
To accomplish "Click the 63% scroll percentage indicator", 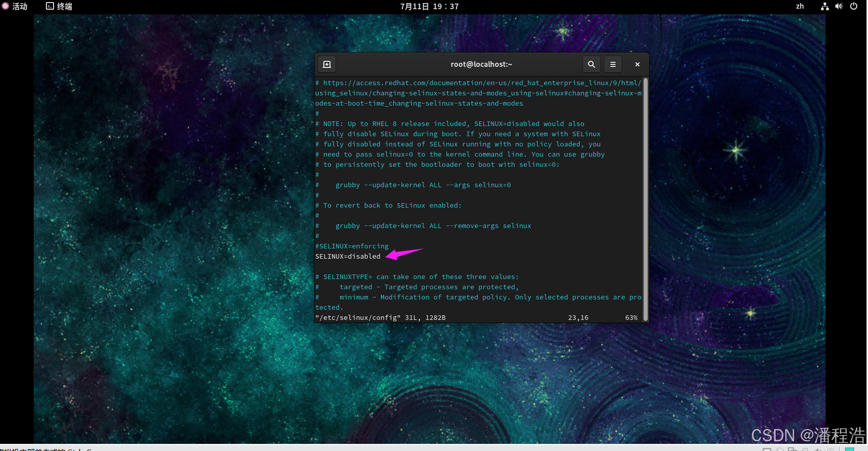I will pos(631,318).
